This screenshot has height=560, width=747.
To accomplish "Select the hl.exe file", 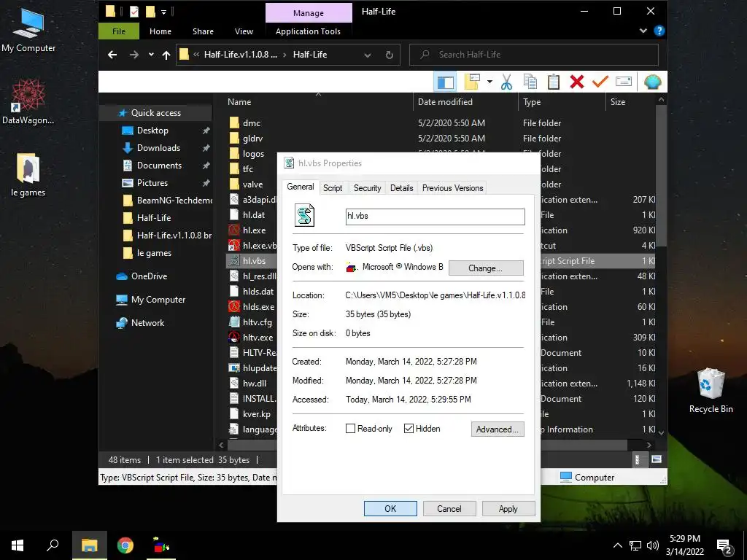I will 254,230.
